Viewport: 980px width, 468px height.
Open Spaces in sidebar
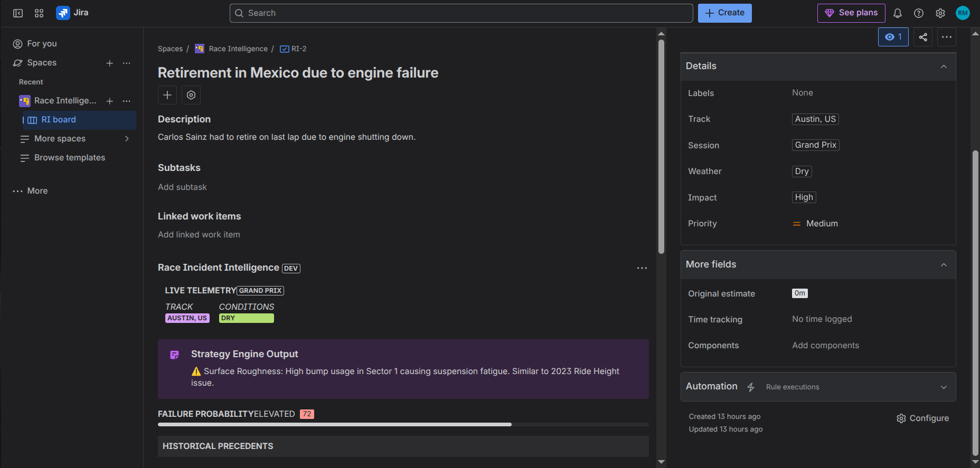click(x=42, y=63)
